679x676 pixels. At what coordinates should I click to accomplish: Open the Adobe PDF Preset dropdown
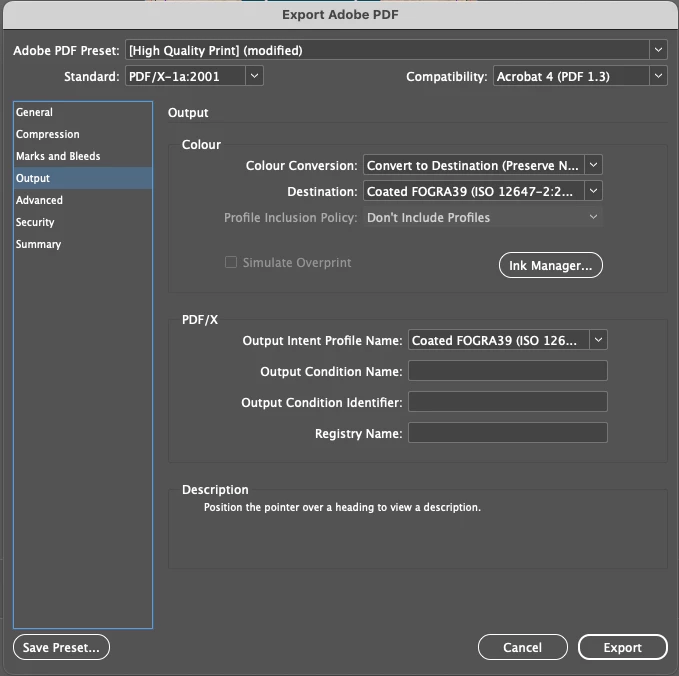pos(396,50)
